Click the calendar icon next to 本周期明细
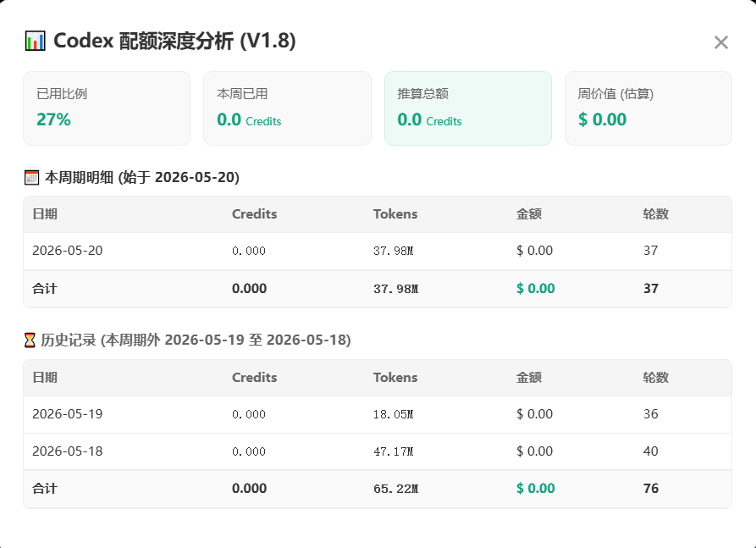 pos(31,178)
